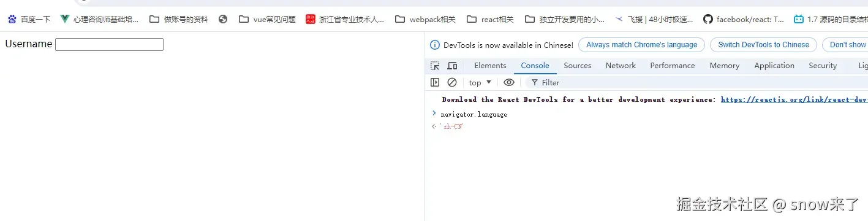Open the vue常见问题 bookmark folder
This screenshot has width=868, height=221.
coord(267,19)
